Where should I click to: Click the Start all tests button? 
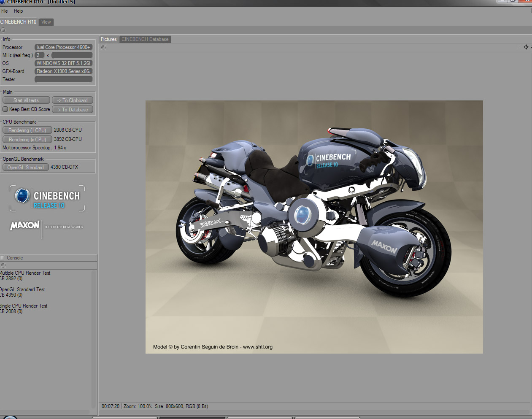(26, 100)
